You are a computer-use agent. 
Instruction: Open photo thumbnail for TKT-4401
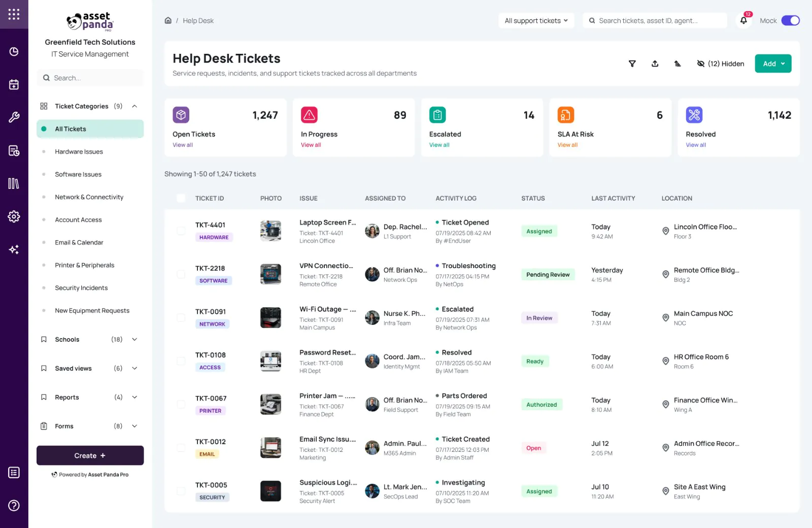[270, 231]
